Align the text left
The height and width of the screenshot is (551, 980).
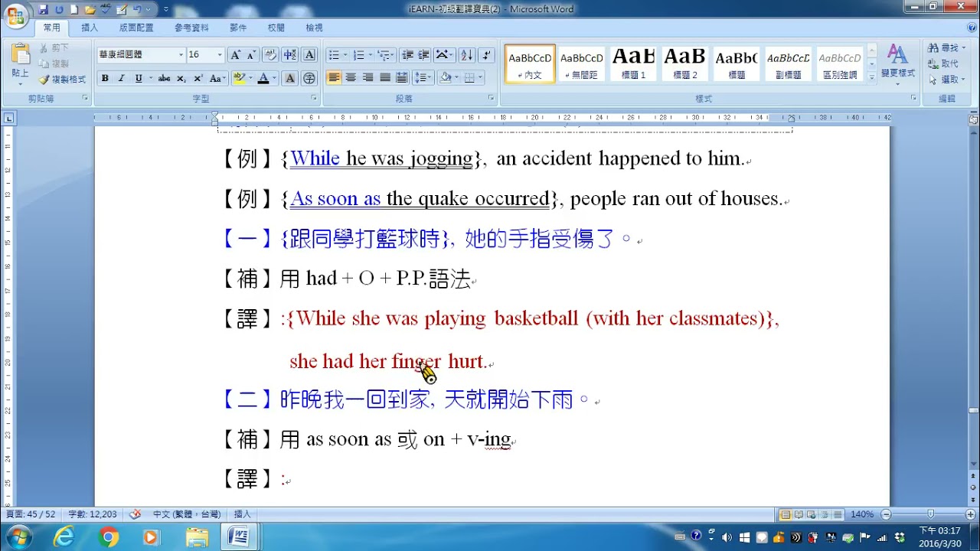[x=334, y=78]
